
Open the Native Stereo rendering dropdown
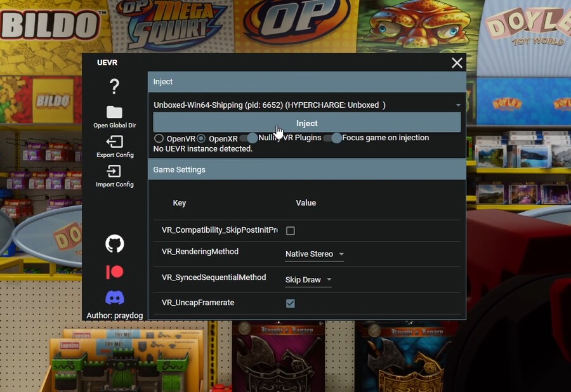point(314,254)
